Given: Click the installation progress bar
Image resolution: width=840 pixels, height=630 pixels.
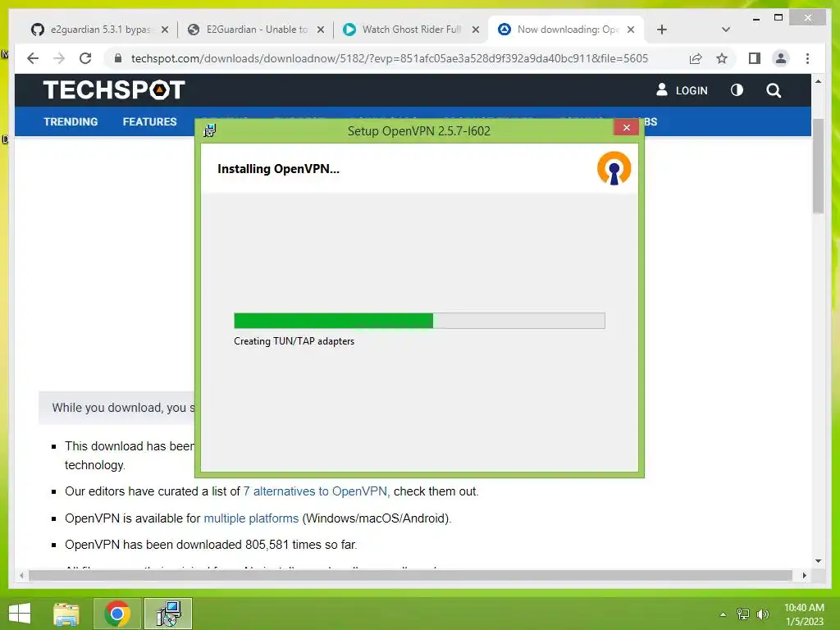Looking at the screenshot, I should click(x=419, y=321).
